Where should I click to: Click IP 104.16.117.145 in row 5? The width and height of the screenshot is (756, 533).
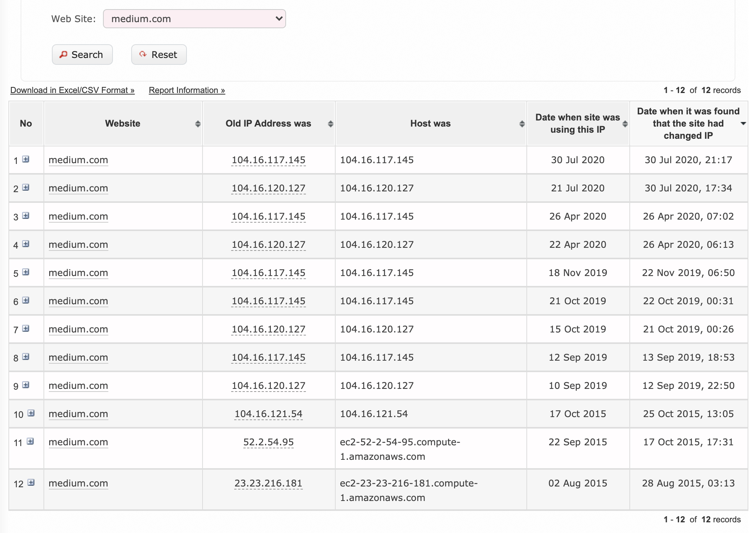(x=269, y=273)
